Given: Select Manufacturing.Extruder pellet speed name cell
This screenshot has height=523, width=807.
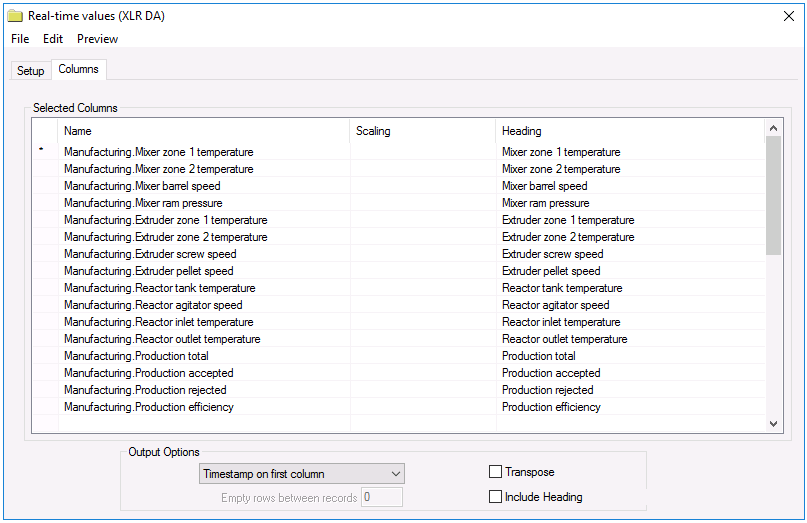Looking at the screenshot, I should click(204, 271).
